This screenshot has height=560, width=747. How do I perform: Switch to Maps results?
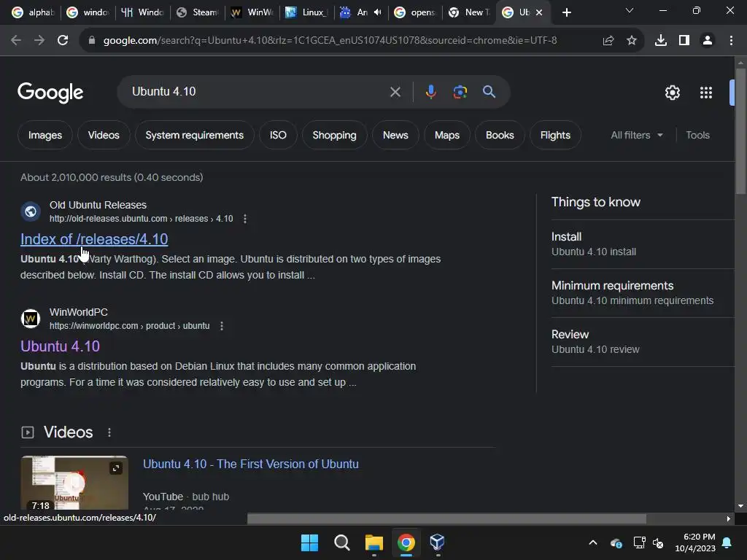[x=447, y=135]
